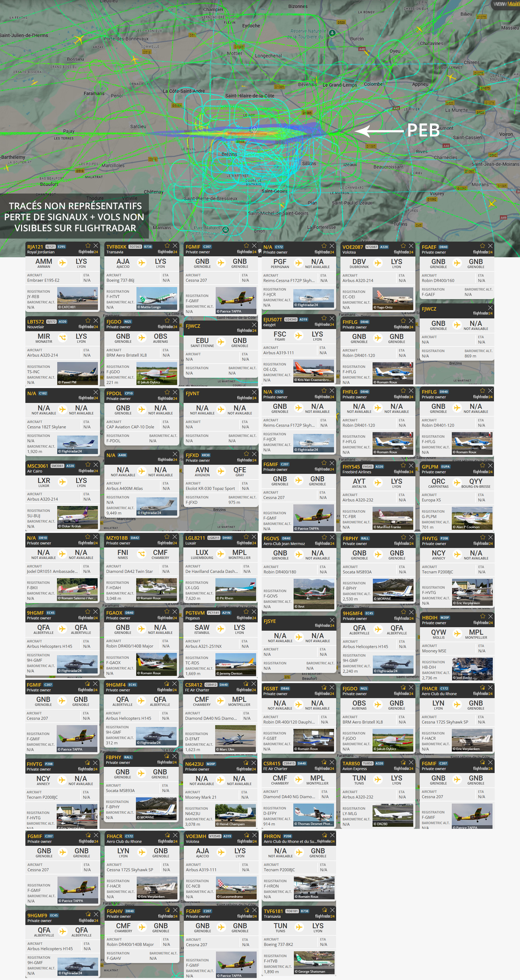Viewport: 520px width, 980px height.
Task: Click the diverted route icon on LBT572 card
Action: 63,337
